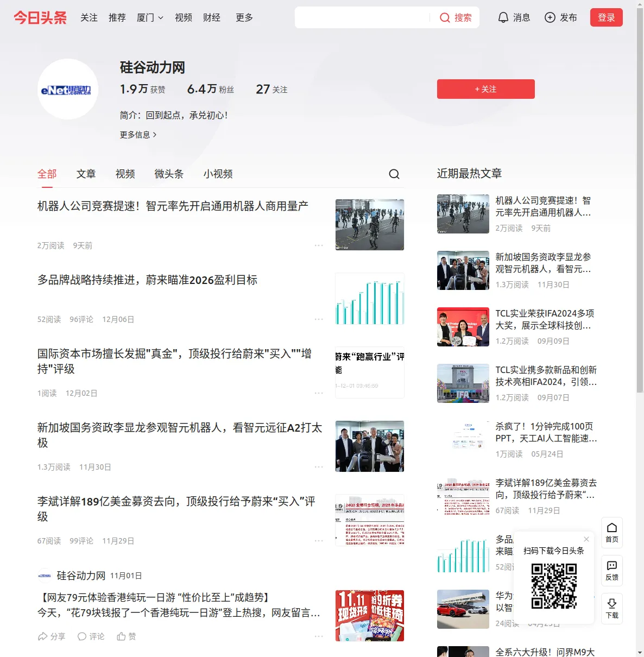Open hot article 全系六大升级！问界M9
This screenshot has height=657, width=644.
click(545, 652)
